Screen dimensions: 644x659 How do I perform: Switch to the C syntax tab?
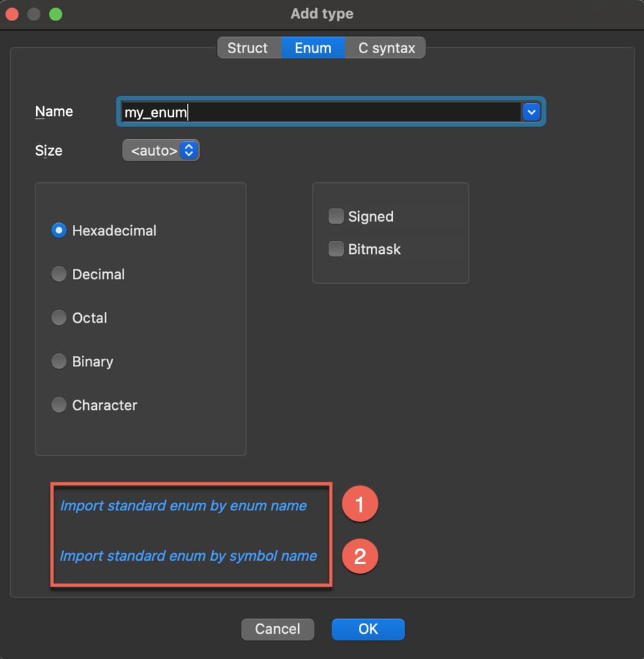[x=385, y=48]
